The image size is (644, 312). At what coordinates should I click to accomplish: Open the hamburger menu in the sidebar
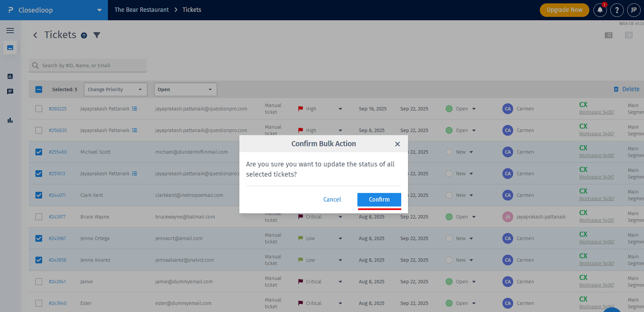click(x=10, y=30)
